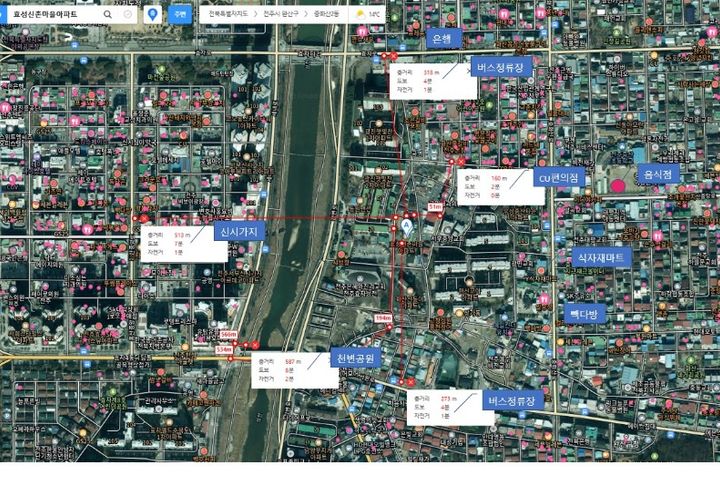
Task: Click the green marker above the left apartment blocks
Action: click(161, 70)
